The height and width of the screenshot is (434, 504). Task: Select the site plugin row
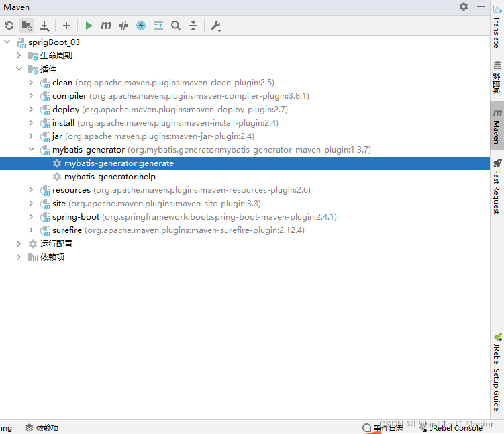245,204
